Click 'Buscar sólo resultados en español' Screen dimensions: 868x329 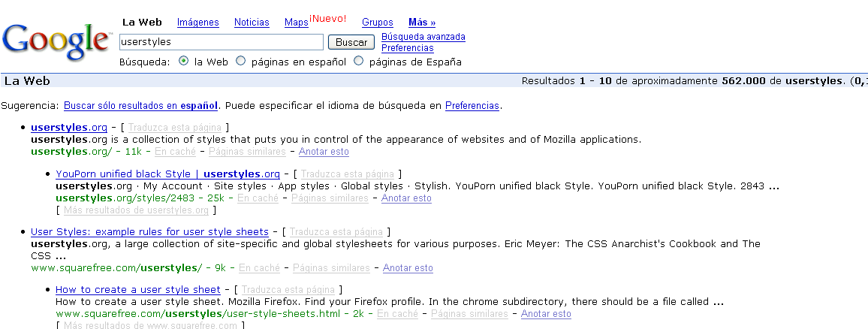(x=140, y=105)
